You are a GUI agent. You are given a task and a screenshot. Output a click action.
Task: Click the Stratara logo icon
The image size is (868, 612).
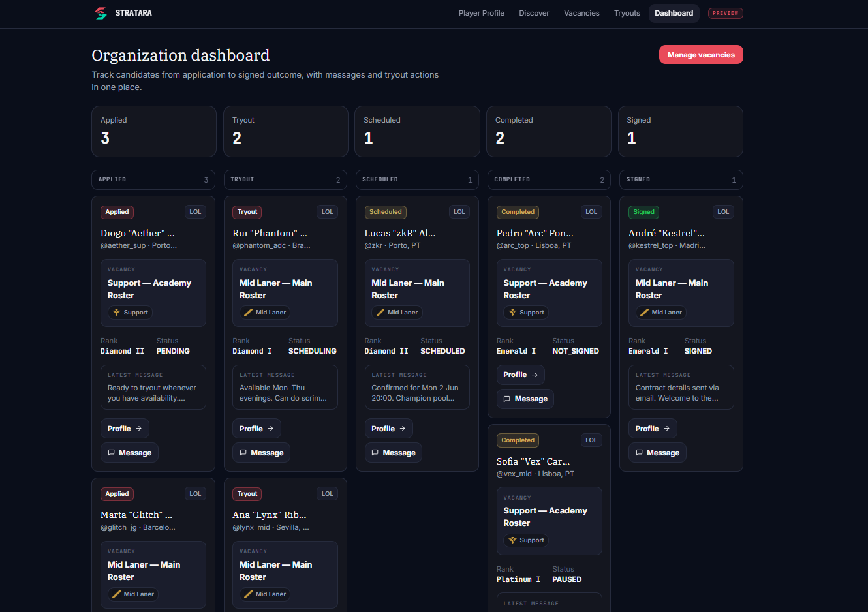click(x=101, y=13)
